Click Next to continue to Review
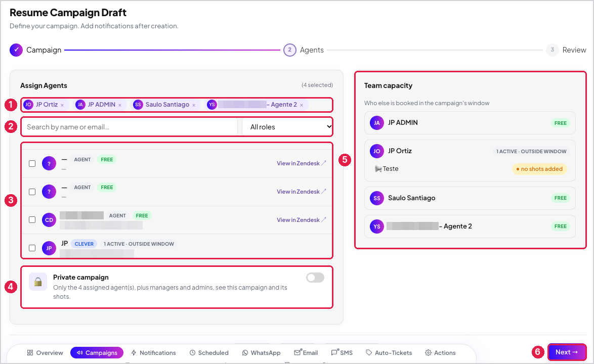Screen dimensions: 594x364 coord(567,352)
